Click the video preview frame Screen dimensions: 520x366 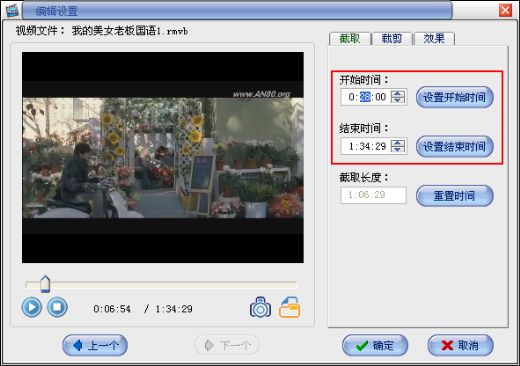point(163,157)
